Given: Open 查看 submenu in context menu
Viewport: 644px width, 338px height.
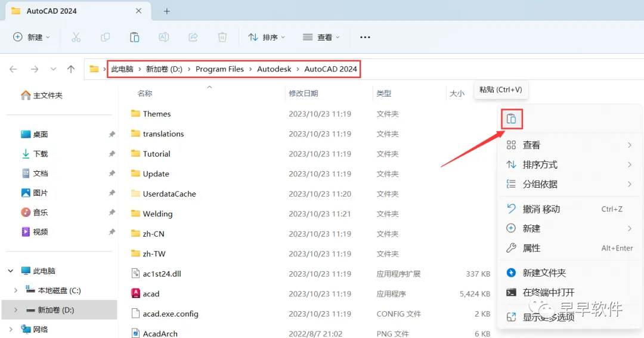Looking at the screenshot, I should pyautogui.click(x=569, y=145).
